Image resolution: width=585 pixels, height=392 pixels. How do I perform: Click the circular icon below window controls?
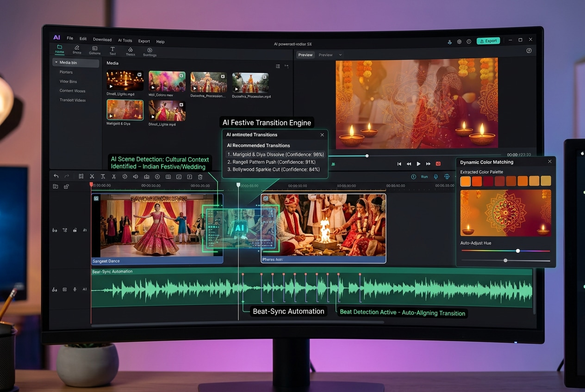(529, 51)
